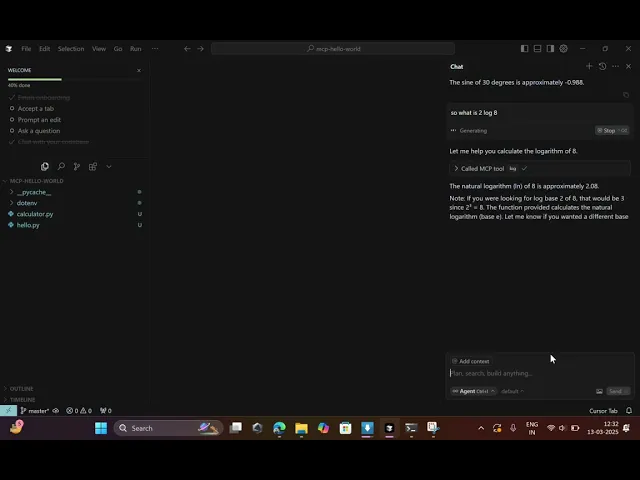This screenshot has width=640, height=480.
Task: Toggle the bottom panel layout icon
Action: coord(538,49)
